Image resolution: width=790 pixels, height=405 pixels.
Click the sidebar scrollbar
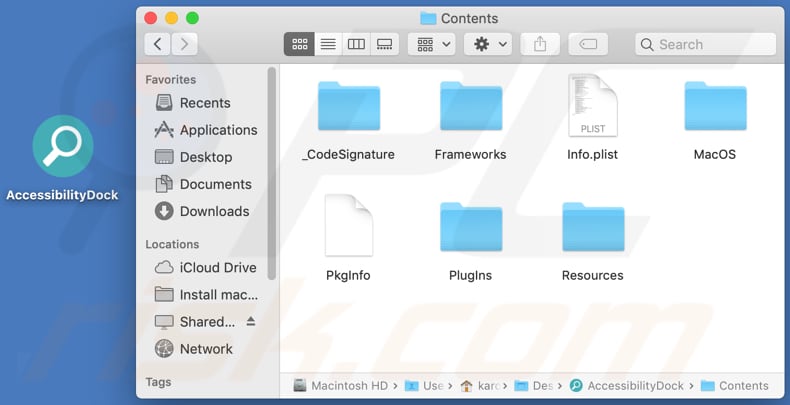click(272, 174)
